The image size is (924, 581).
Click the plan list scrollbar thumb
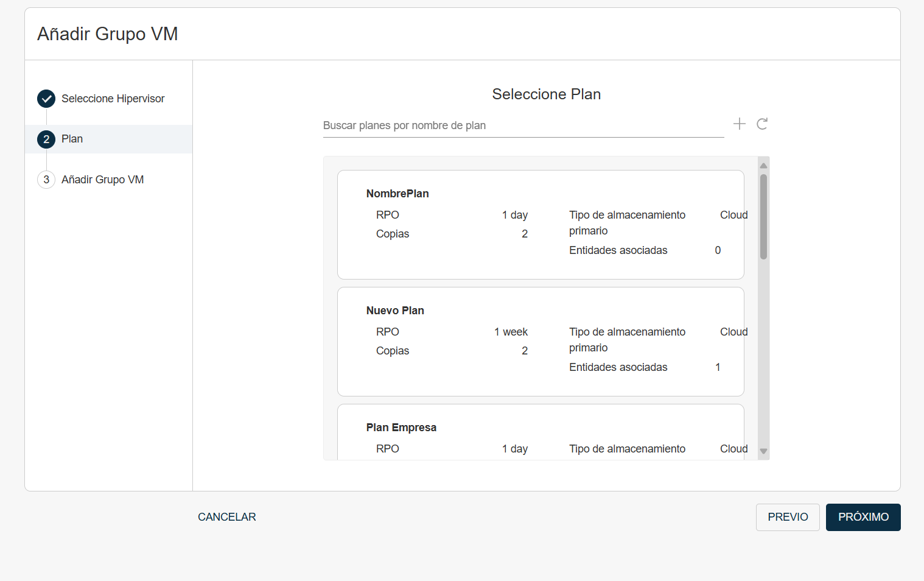pos(763,217)
